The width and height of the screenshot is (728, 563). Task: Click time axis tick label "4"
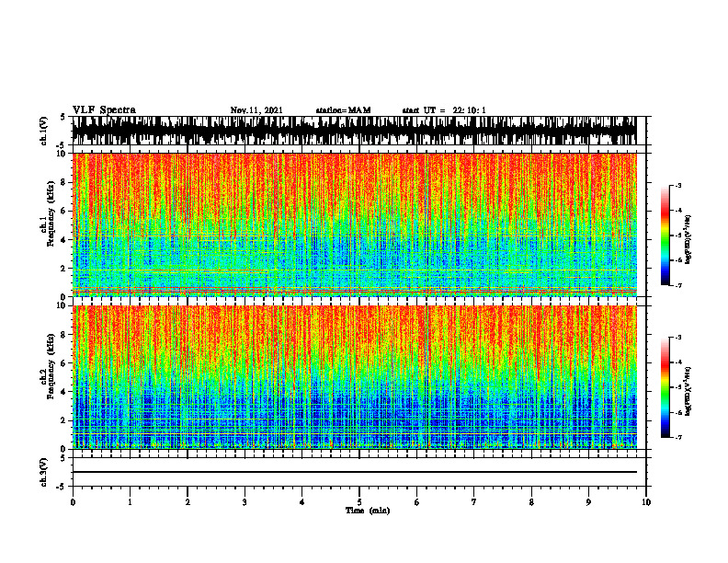pos(302,502)
